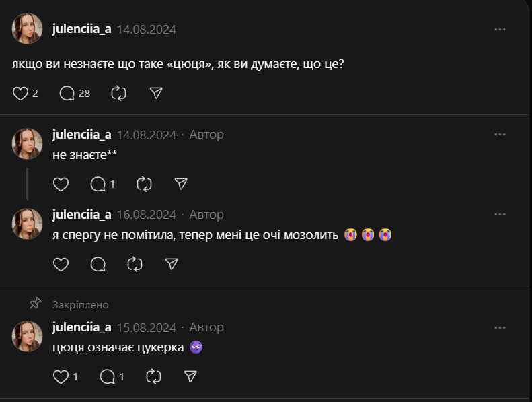Reply to the «очі мозолить» comment
The width and height of the screenshot is (532, 402).
click(x=98, y=264)
